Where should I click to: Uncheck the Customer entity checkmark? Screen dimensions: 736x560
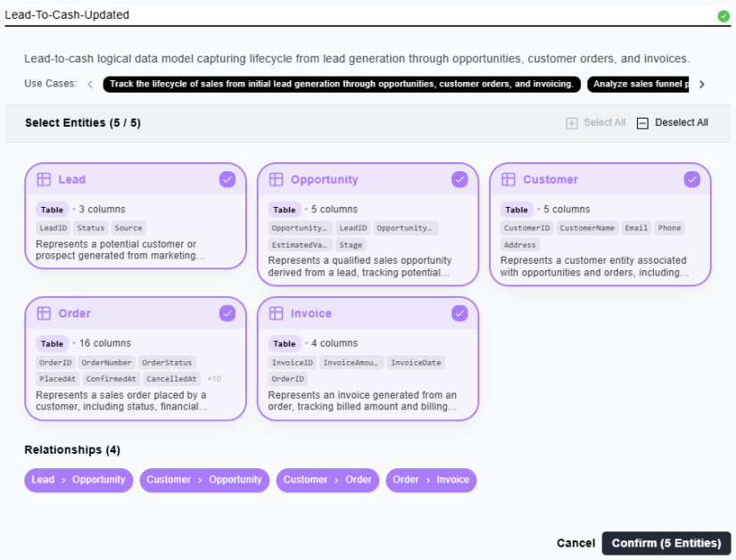coord(692,179)
